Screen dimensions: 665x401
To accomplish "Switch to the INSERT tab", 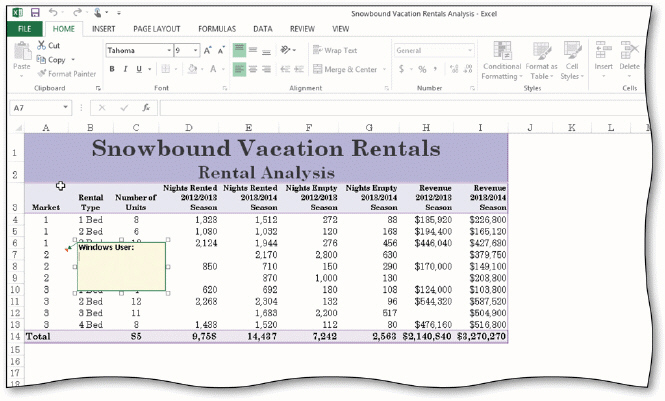I will tap(103, 29).
